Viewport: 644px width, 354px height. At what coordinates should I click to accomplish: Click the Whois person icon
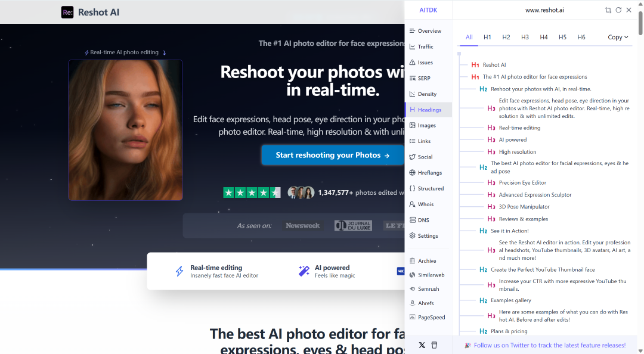tap(413, 204)
